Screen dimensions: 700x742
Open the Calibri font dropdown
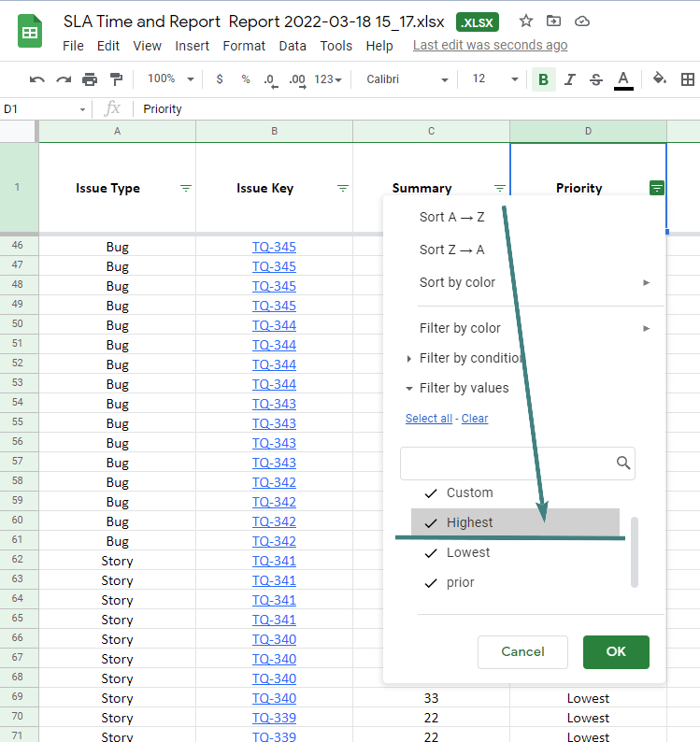(x=407, y=79)
